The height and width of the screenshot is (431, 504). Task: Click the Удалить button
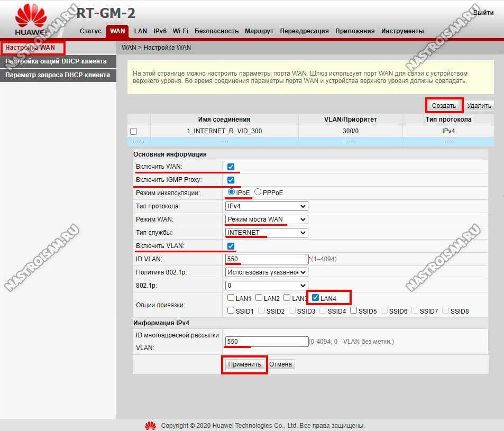(x=479, y=106)
